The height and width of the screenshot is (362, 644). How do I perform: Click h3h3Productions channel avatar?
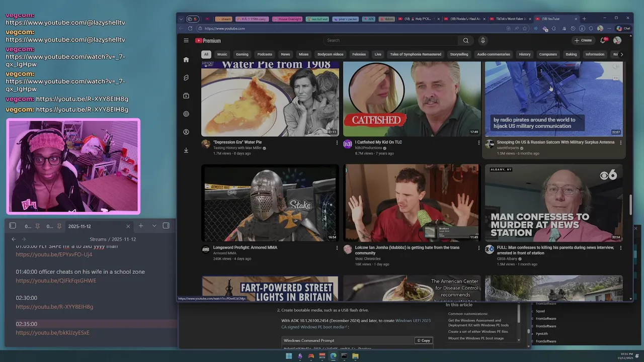click(x=348, y=144)
